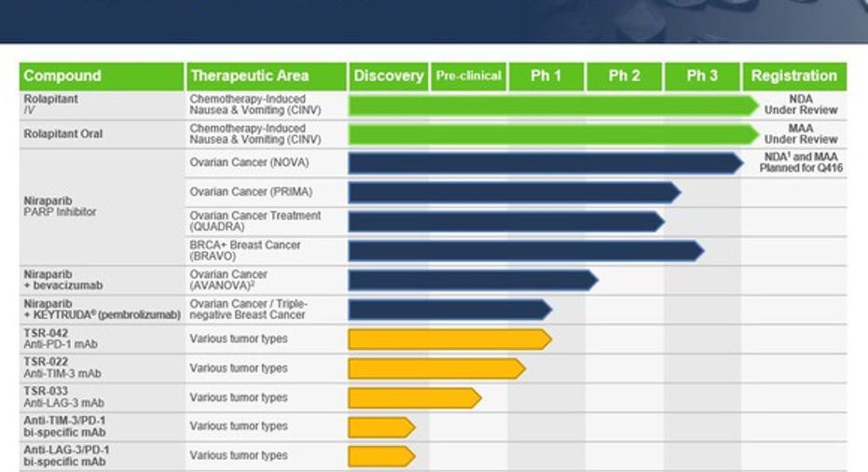Click the navy QUADRA progress bar
The height and width of the screenshot is (472, 868).
[x=506, y=222]
